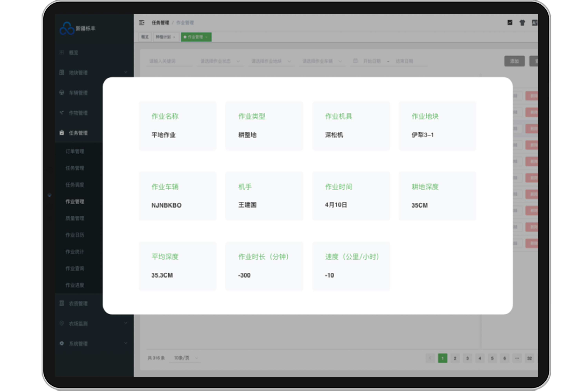Expand the 地块管理 sidebar menu arrow
The height and width of the screenshot is (392, 588).
pos(126,72)
